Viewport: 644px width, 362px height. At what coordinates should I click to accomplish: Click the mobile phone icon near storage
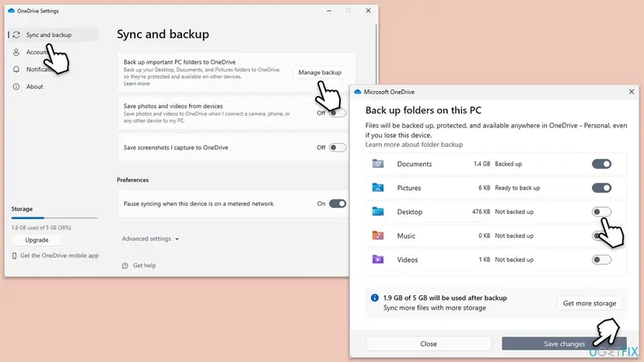click(x=14, y=256)
